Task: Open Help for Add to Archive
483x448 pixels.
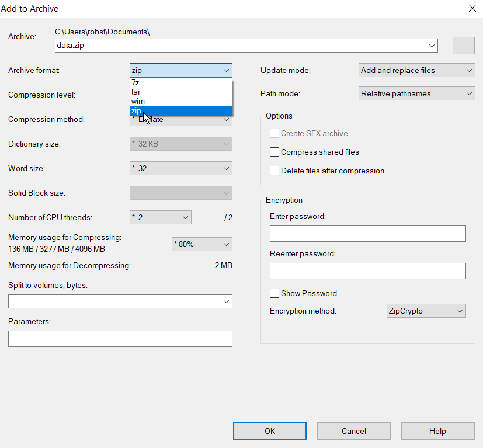Action: 437,431
